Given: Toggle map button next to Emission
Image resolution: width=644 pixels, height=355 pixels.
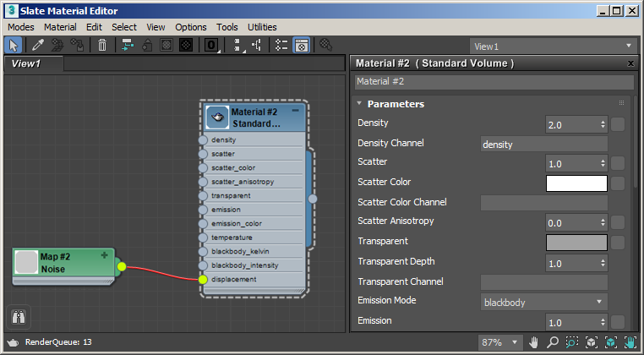Looking at the screenshot, I should coord(618,322).
